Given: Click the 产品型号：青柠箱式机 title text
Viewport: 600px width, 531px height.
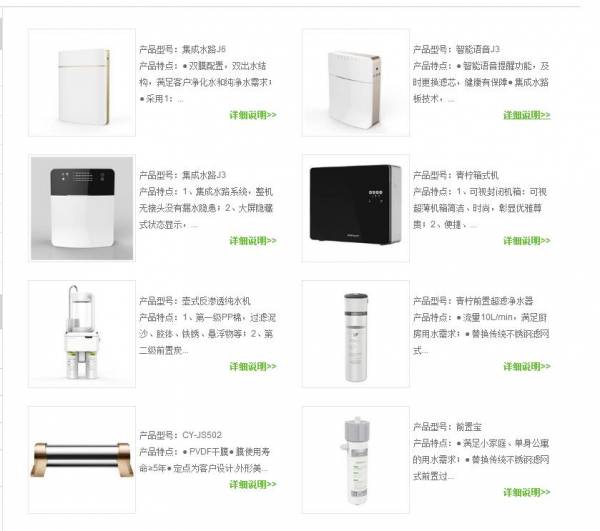Looking at the screenshot, I should (x=456, y=175).
